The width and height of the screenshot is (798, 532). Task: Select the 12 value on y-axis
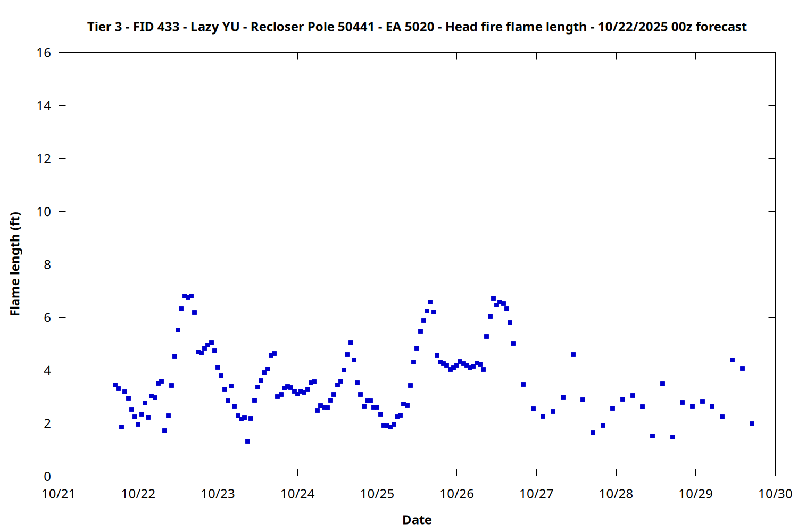(44, 159)
